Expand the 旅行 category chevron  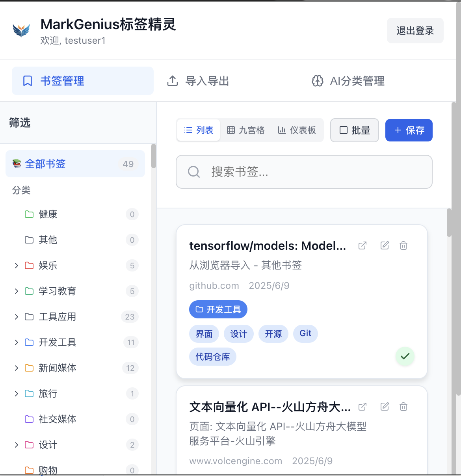pos(17,394)
